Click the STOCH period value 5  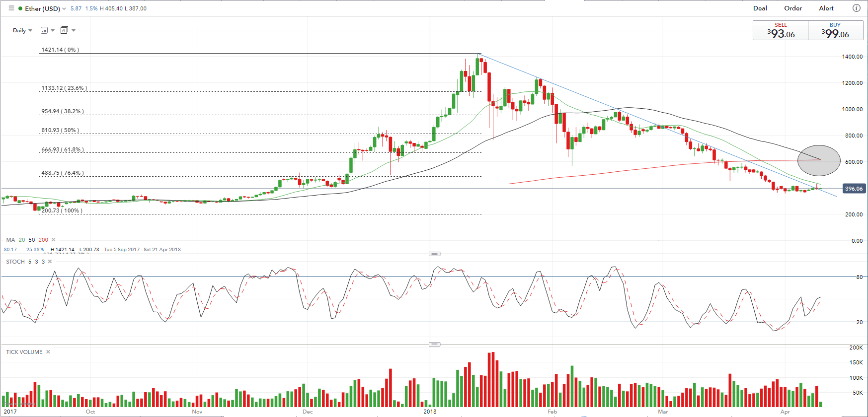click(30, 262)
